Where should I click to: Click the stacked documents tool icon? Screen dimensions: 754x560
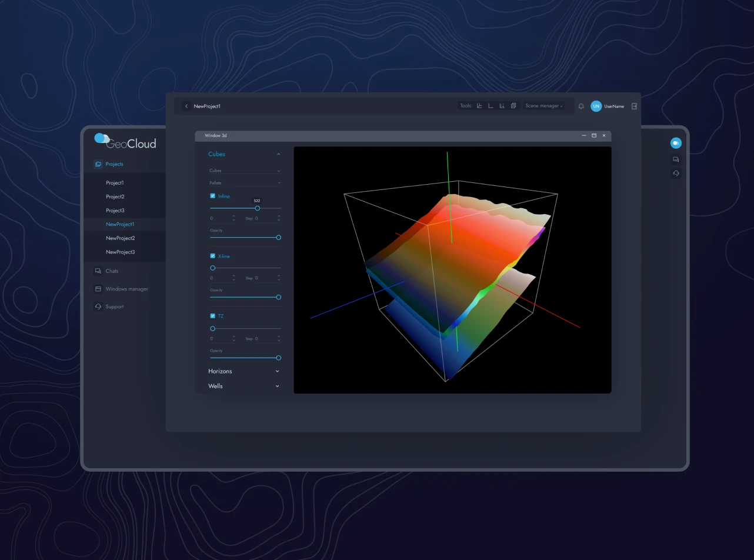coord(513,106)
